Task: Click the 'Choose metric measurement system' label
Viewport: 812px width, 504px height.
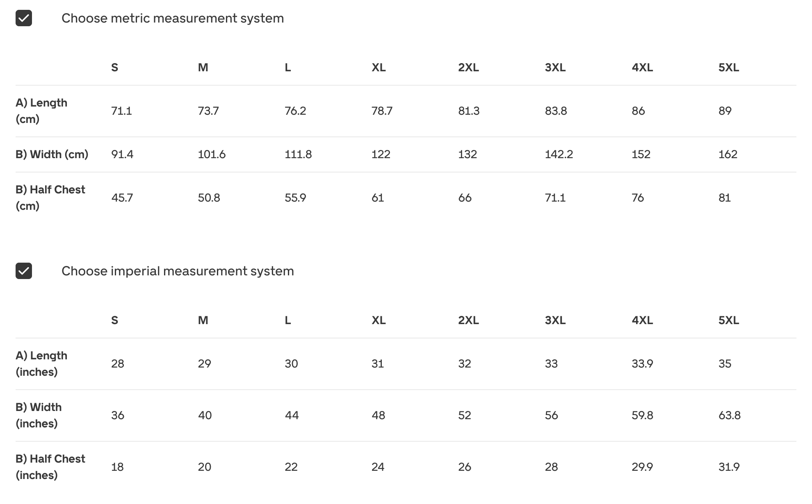Action: (172, 18)
